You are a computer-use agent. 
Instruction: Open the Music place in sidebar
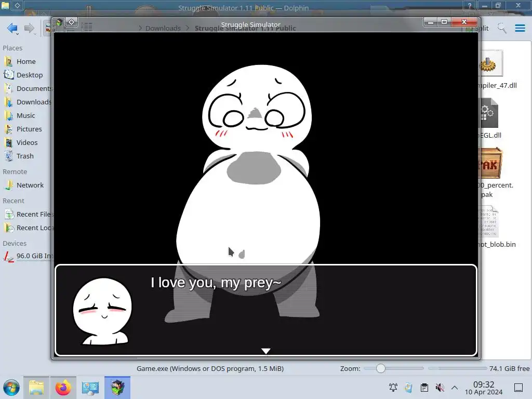tap(25, 116)
